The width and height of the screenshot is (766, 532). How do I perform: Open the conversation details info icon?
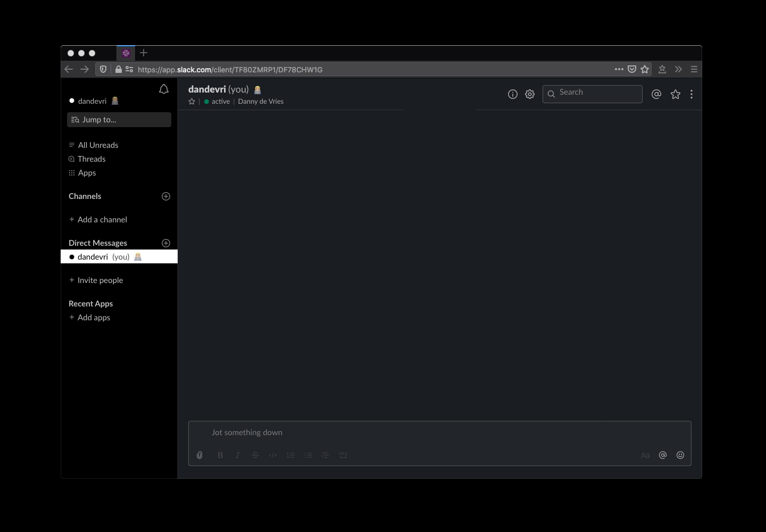coord(513,94)
